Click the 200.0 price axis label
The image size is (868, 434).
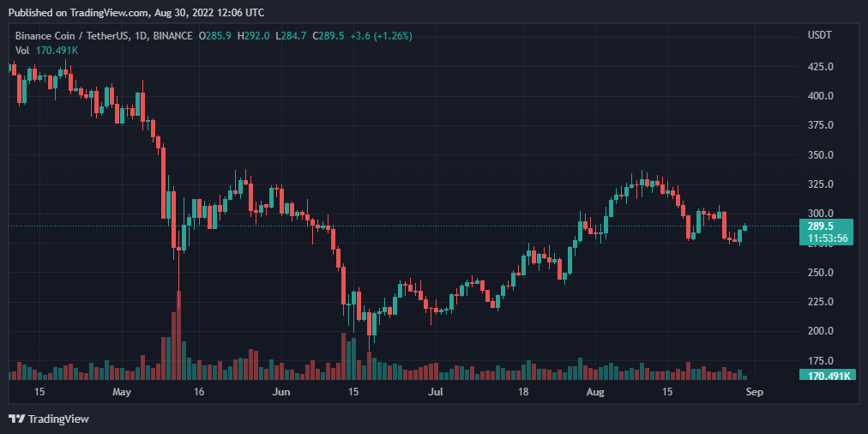(x=820, y=331)
